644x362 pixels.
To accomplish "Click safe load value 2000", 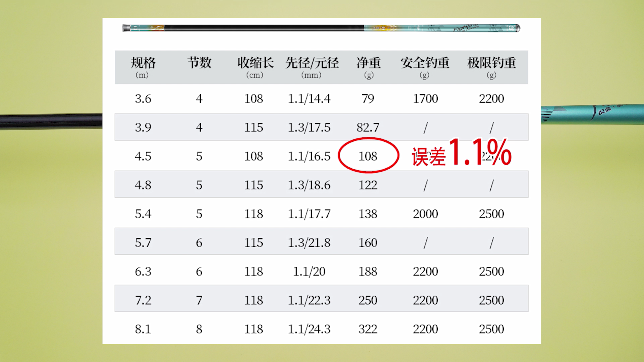I will click(x=425, y=214).
